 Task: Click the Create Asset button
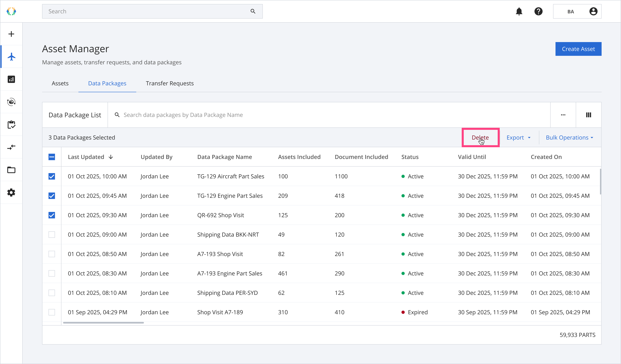pyautogui.click(x=578, y=49)
